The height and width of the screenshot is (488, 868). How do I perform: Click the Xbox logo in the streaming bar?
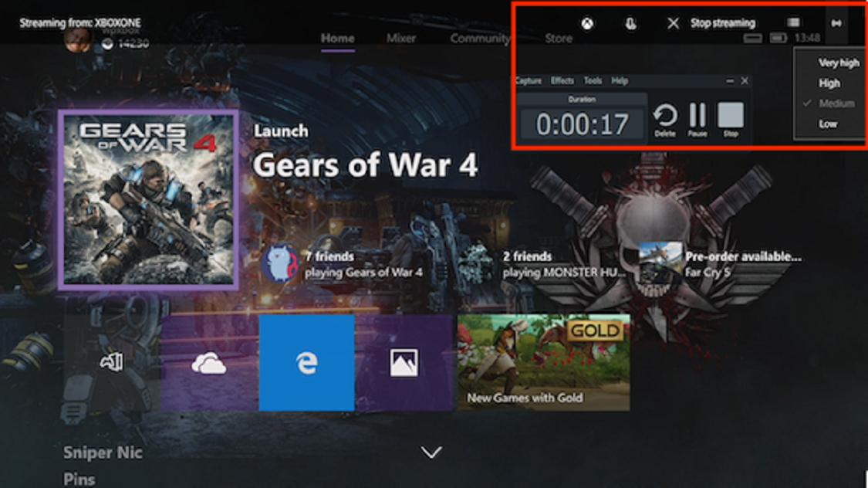[x=588, y=22]
